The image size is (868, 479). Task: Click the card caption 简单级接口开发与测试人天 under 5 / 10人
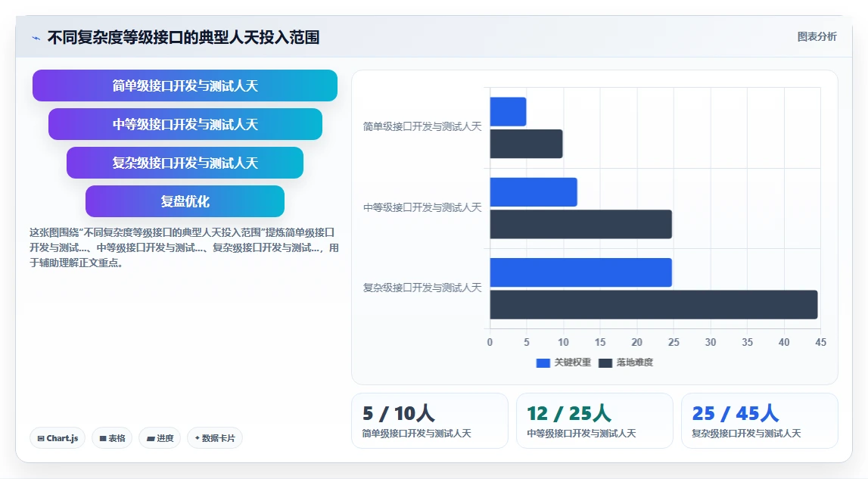tap(416, 434)
